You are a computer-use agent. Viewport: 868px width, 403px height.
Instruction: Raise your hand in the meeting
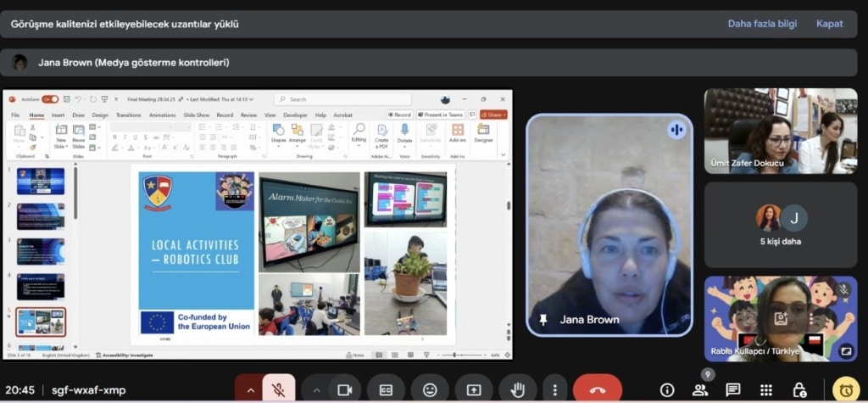coord(516,389)
